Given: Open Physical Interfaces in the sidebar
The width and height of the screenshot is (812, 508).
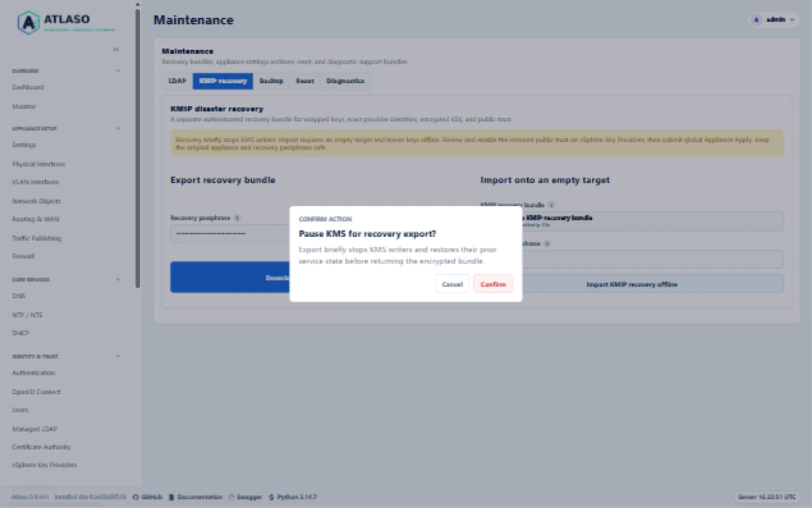Looking at the screenshot, I should (x=39, y=164).
